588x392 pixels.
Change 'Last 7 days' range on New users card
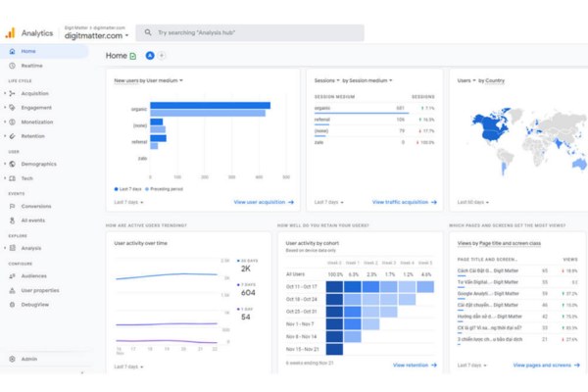(128, 202)
